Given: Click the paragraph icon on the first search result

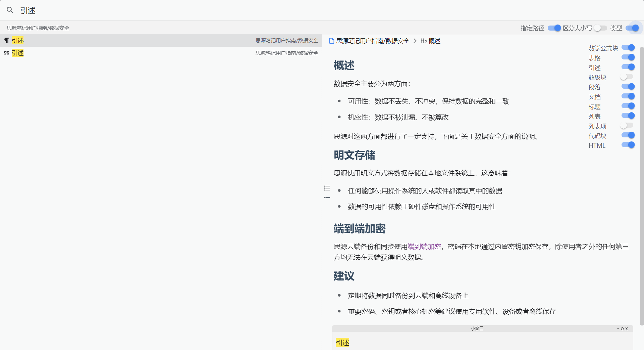Looking at the screenshot, I should click(x=6, y=40).
